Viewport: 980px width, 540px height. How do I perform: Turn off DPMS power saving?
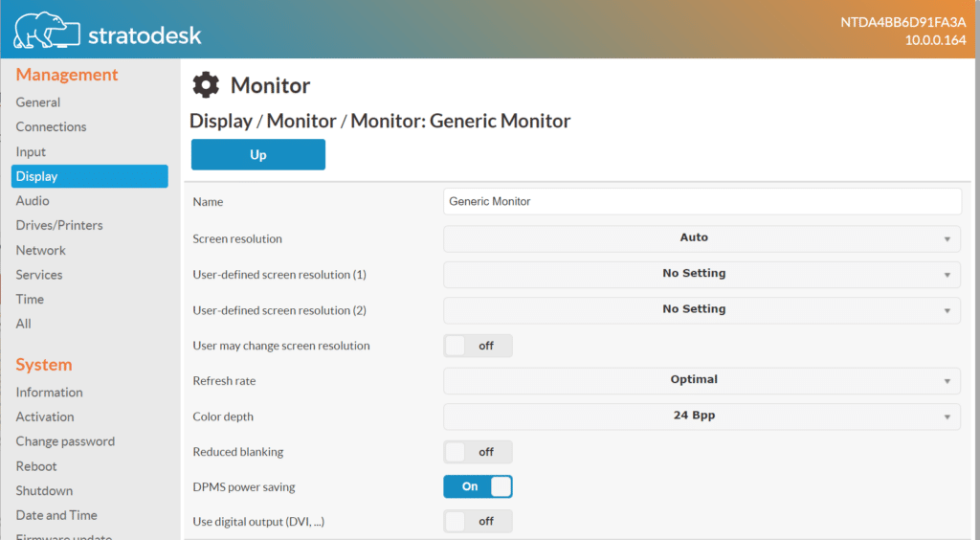coord(479,486)
